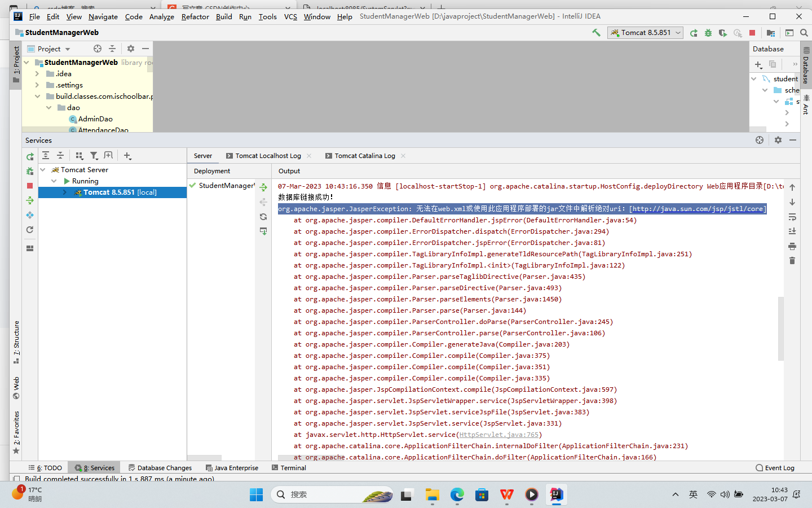Open Project Structure icon in toolbar
The width and height of the screenshot is (812, 508).
pyautogui.click(x=771, y=33)
